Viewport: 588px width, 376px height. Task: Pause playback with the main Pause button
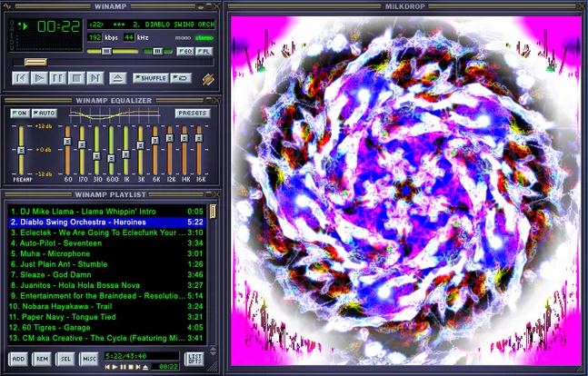pos(58,78)
